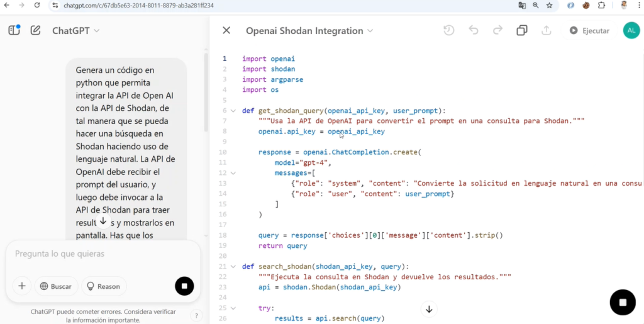
Task: Reload the ChatGPT page
Action: [37, 5]
